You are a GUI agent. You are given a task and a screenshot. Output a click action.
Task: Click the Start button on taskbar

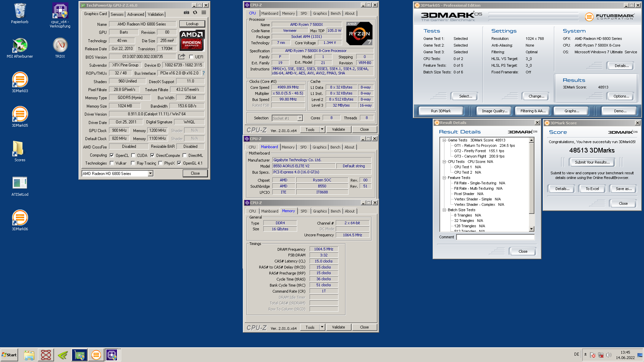[9, 355]
